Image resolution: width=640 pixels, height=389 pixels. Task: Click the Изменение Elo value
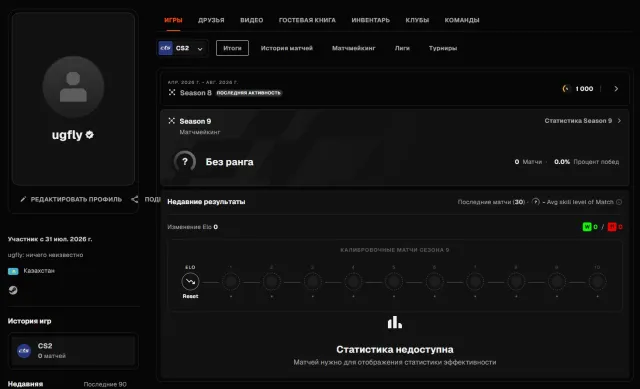pos(216,227)
